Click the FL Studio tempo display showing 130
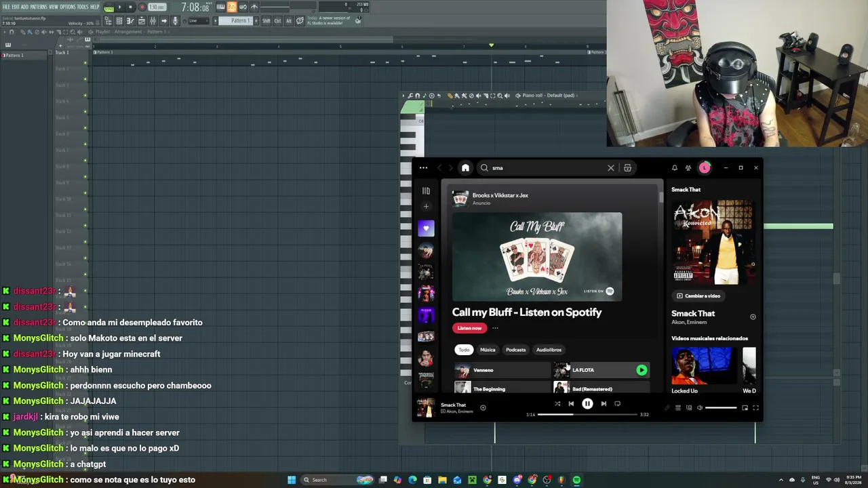 pos(157,7)
